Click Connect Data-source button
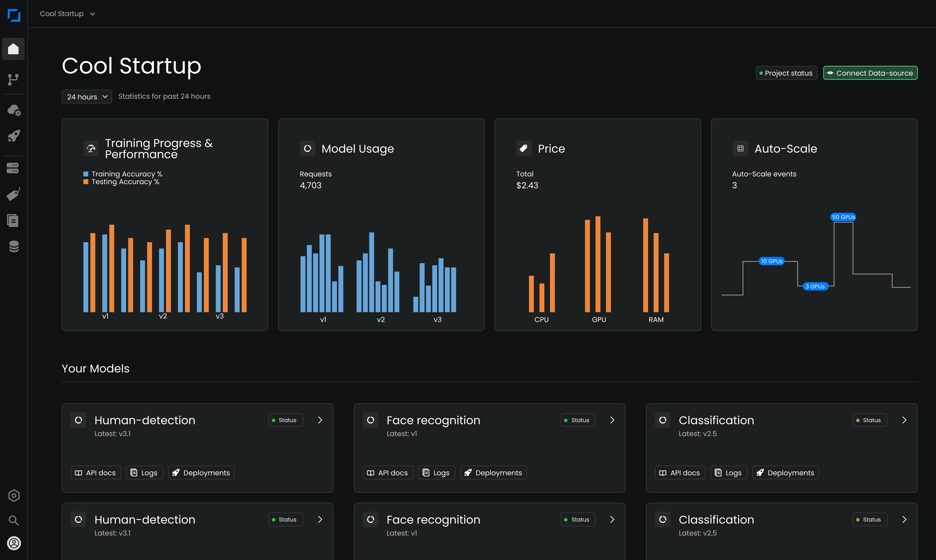 pyautogui.click(x=870, y=73)
